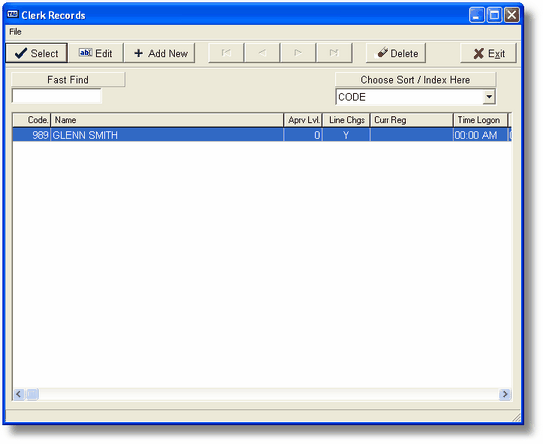Exit the Clerk Records window
The height and width of the screenshot is (444, 543).
coord(488,53)
